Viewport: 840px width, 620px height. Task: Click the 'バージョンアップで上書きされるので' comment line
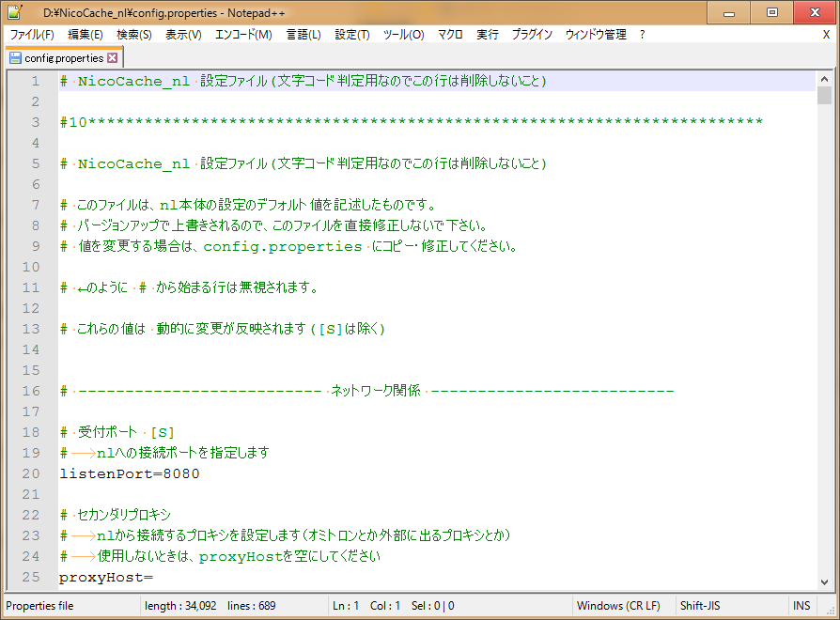tap(273, 225)
